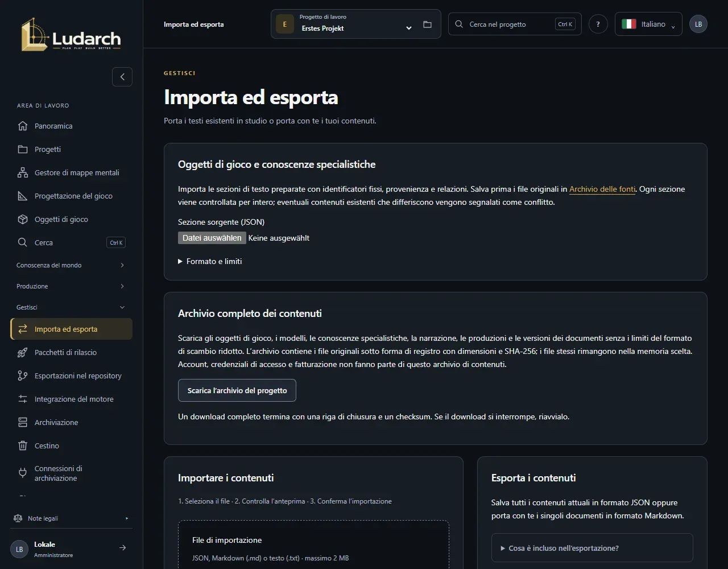The width and height of the screenshot is (728, 569).
Task: Collapse the Gestisci section
Action: click(x=71, y=307)
